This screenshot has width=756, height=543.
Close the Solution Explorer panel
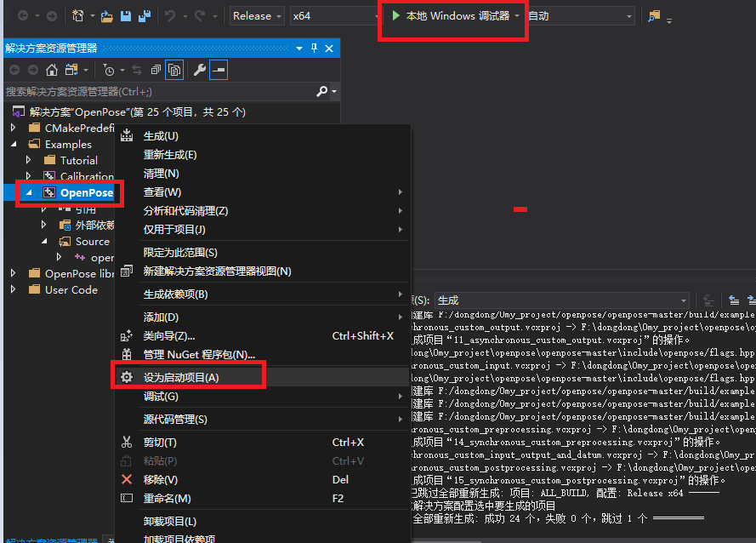click(x=329, y=48)
